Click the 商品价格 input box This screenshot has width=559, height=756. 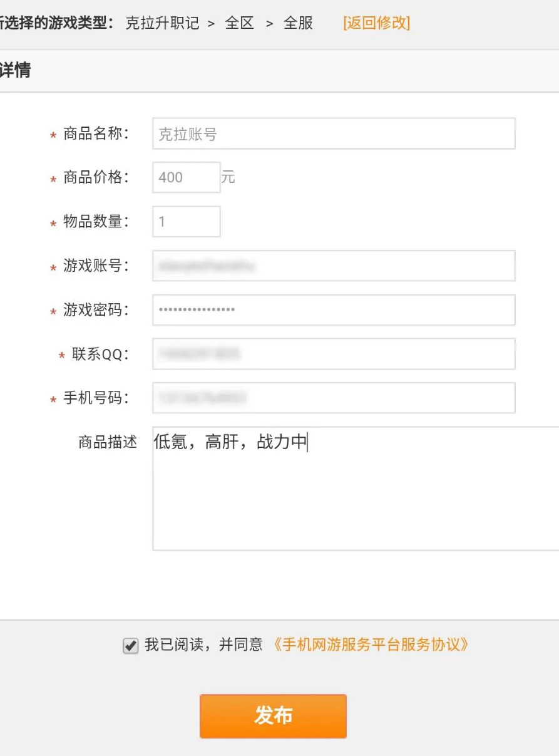point(186,177)
